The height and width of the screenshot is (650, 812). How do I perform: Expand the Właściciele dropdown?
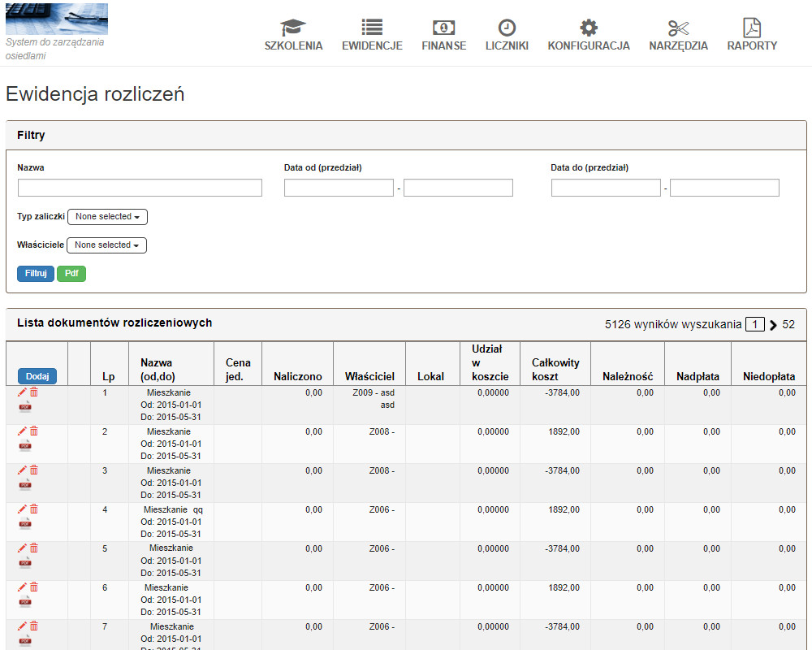pyautogui.click(x=106, y=245)
